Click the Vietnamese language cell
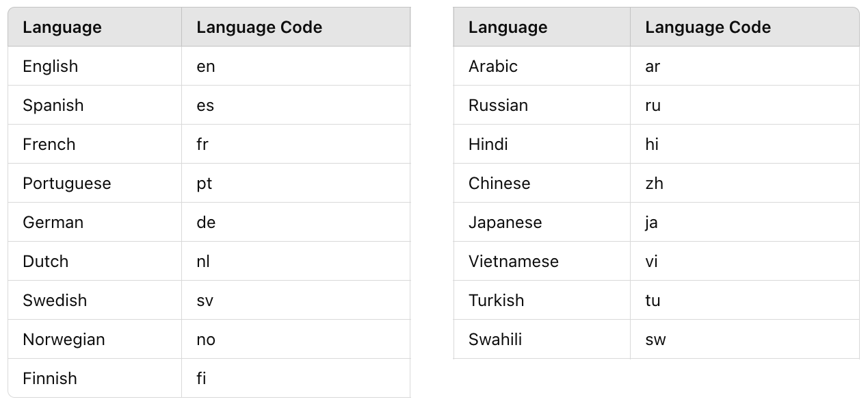Viewport: 868px width, 406px height. pos(514,262)
